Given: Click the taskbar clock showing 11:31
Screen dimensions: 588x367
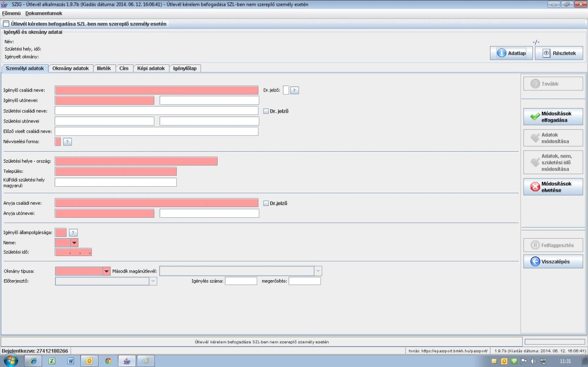Looking at the screenshot, I should [x=566, y=361].
